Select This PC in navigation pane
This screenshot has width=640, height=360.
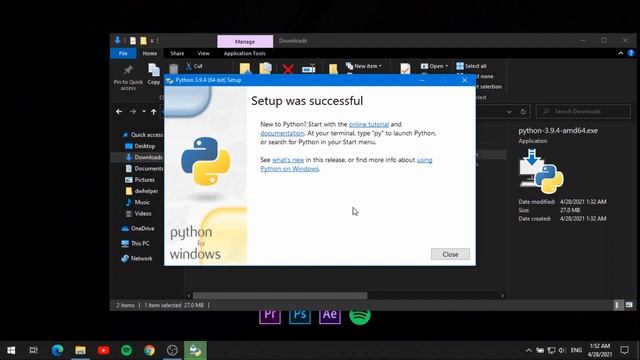pos(136,243)
